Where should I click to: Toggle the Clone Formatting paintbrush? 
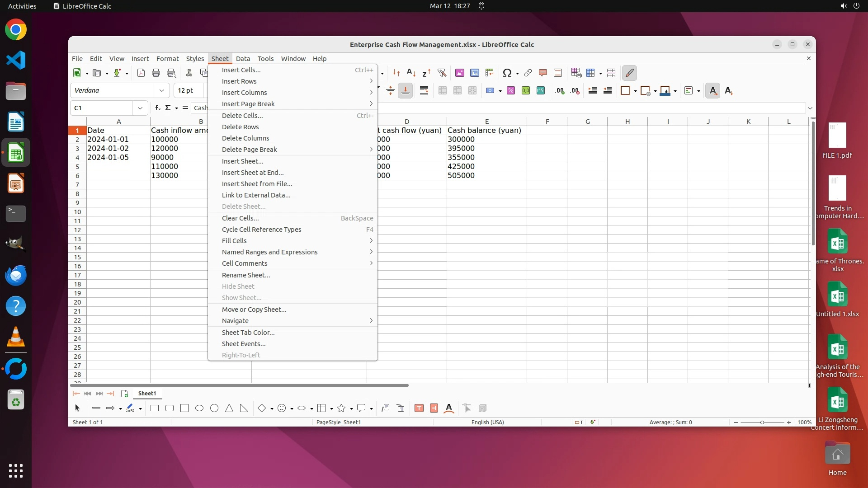629,73
